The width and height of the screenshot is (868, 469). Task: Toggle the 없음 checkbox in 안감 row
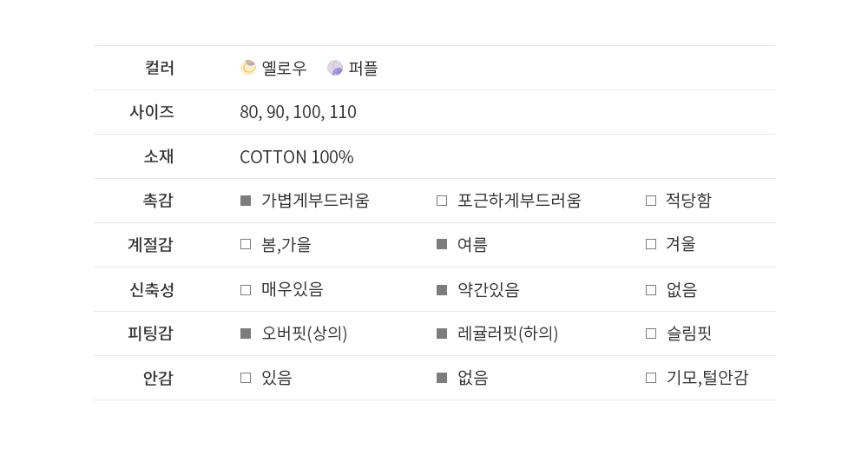(x=442, y=378)
